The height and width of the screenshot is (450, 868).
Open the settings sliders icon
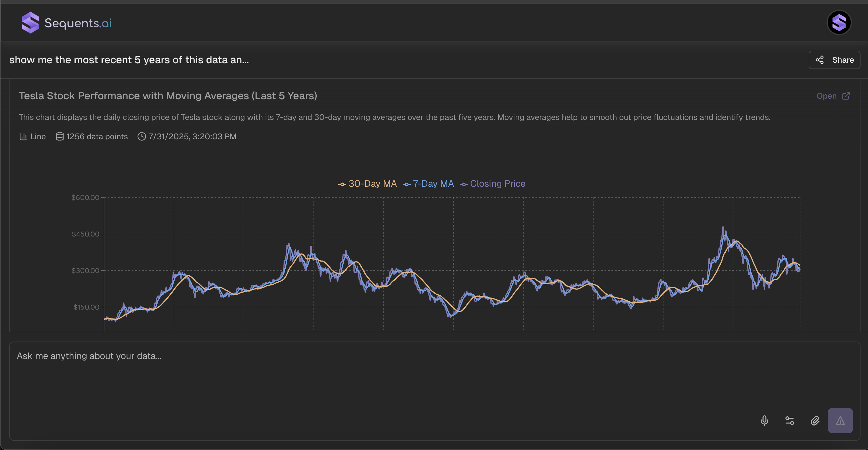coord(789,421)
